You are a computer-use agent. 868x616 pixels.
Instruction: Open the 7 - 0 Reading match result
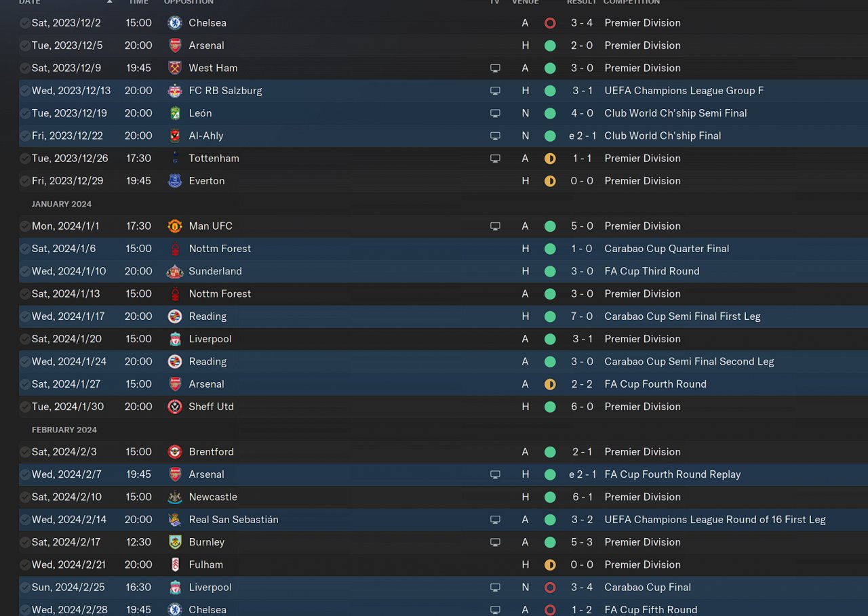(582, 316)
